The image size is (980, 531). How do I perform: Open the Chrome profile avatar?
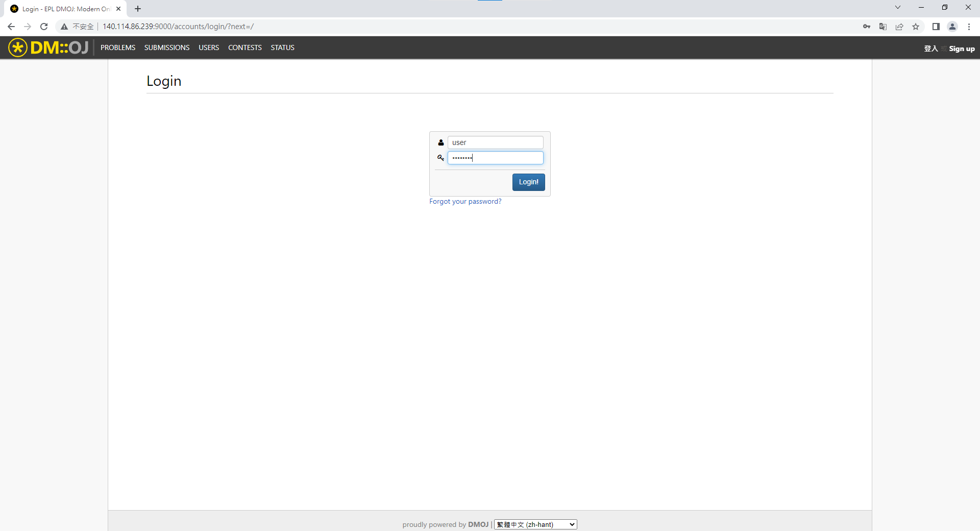[x=952, y=27]
